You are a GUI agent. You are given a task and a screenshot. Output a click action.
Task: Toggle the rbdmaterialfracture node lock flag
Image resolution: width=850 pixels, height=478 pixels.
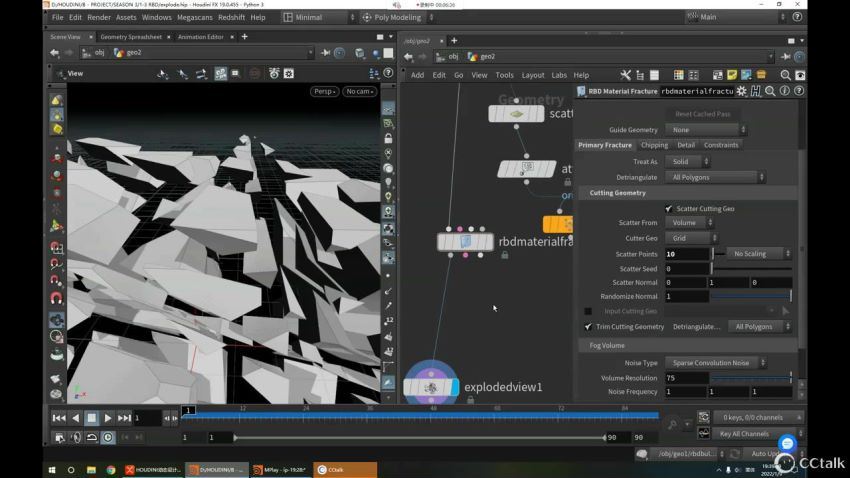[505, 255]
